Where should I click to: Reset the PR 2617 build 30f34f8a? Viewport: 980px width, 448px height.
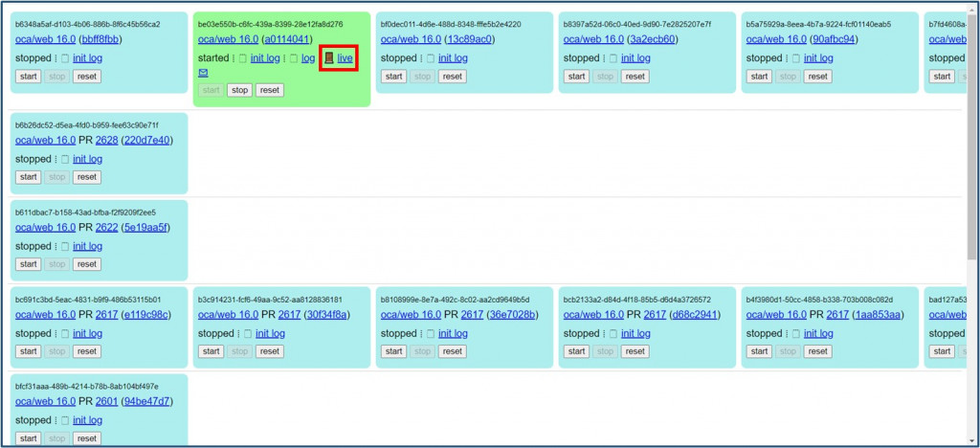point(269,351)
